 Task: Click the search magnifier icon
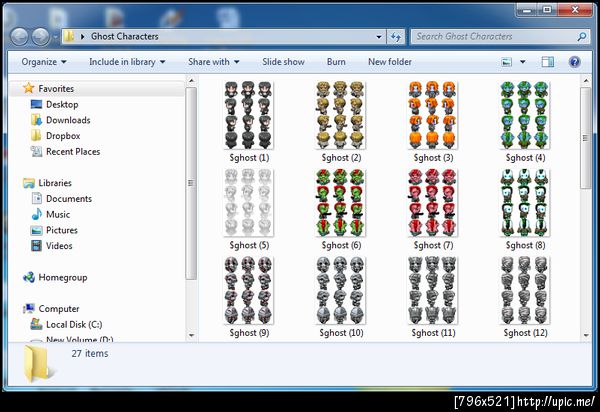582,37
